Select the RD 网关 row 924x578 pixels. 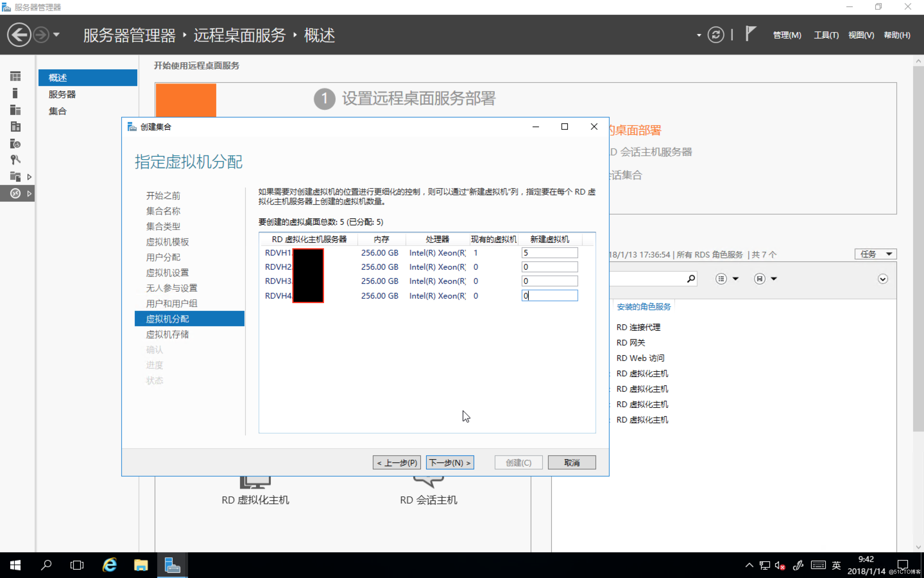[630, 343]
